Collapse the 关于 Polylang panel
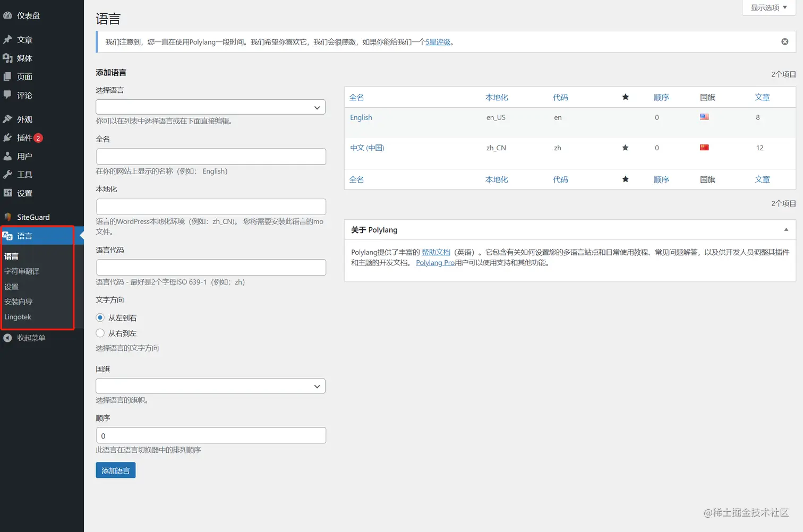Viewport: 803px width, 532px height. click(x=786, y=230)
